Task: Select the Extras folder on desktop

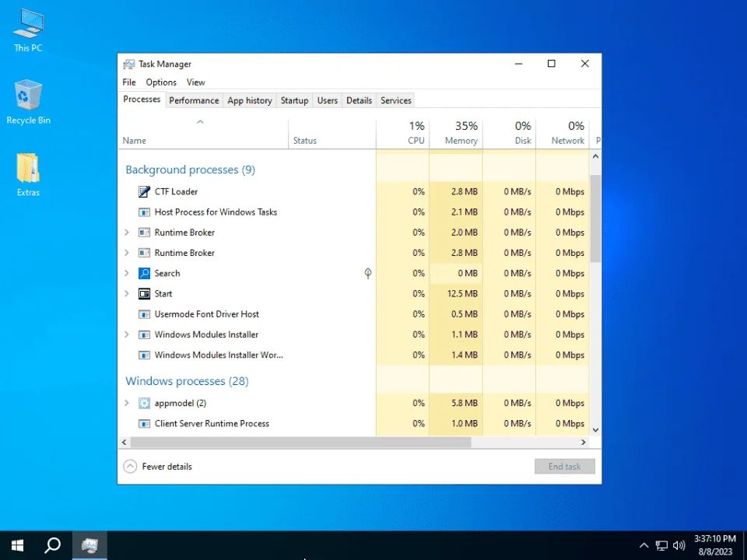Action: coord(28,175)
